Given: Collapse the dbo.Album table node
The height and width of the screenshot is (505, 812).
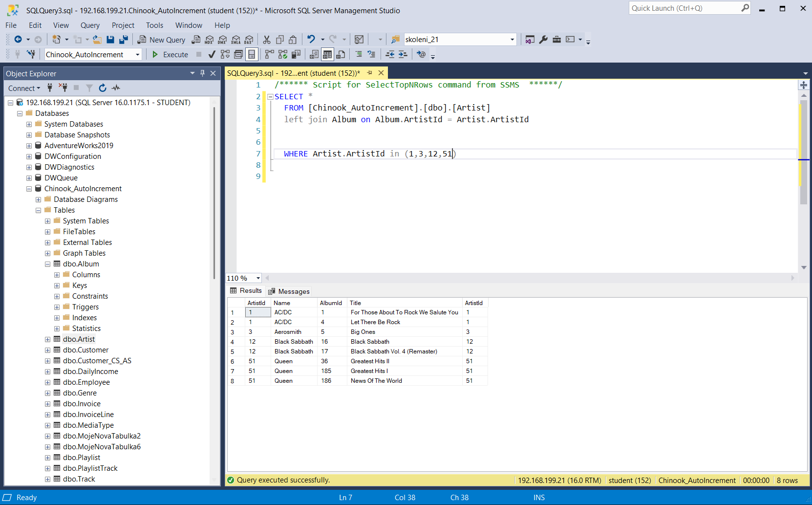Looking at the screenshot, I should click(x=47, y=264).
